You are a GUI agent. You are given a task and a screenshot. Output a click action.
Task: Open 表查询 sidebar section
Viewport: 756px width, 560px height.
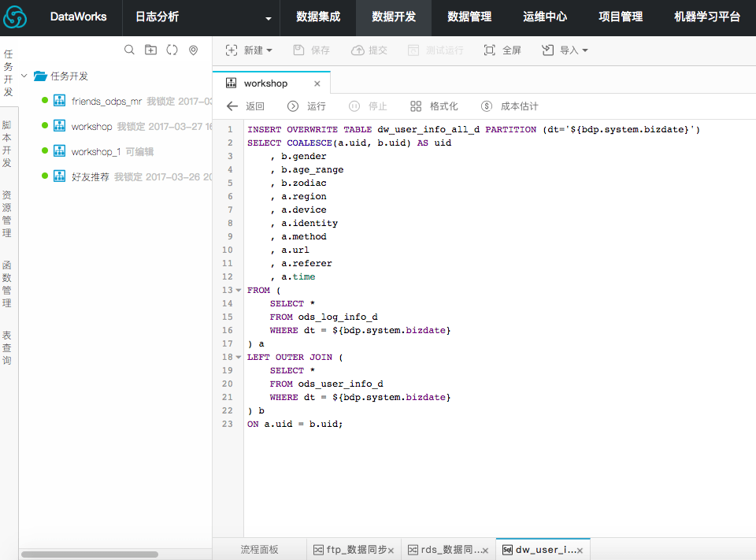pos(7,347)
